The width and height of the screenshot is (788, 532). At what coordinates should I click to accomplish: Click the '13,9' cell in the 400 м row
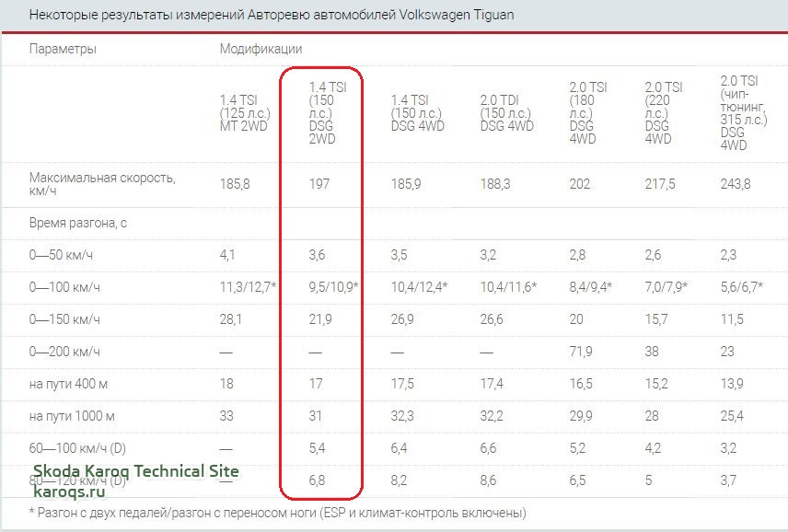coord(732,384)
